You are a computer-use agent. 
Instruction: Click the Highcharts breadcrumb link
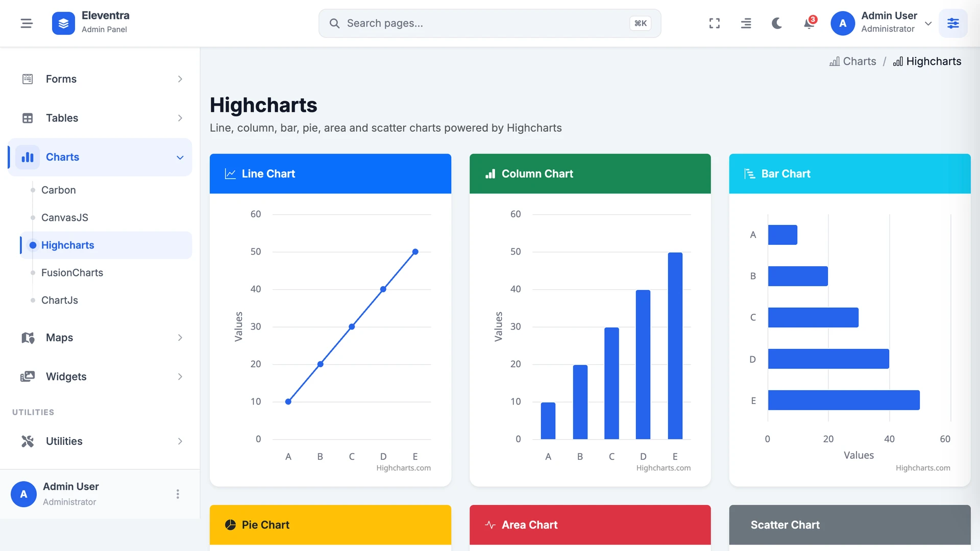[x=934, y=62]
